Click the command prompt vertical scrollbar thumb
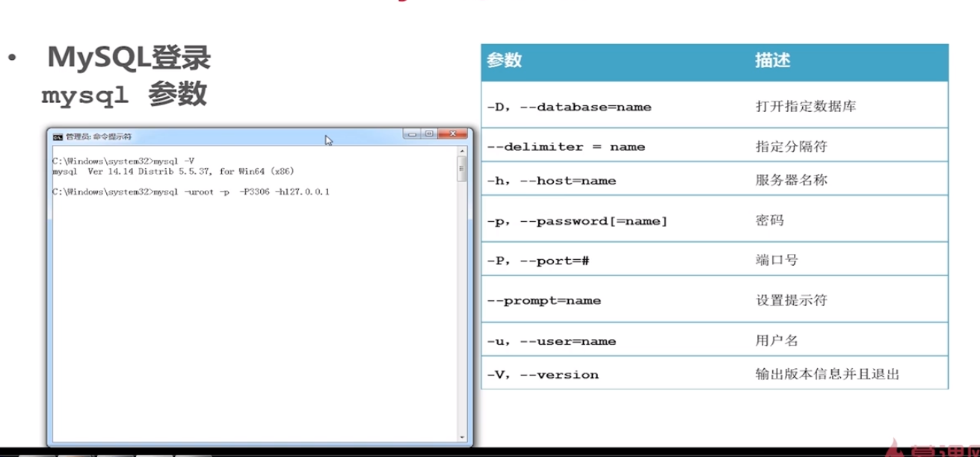 [463, 170]
